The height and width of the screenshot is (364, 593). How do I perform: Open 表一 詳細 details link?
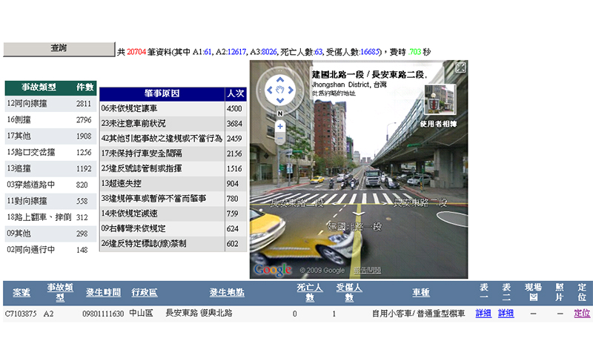tap(483, 314)
